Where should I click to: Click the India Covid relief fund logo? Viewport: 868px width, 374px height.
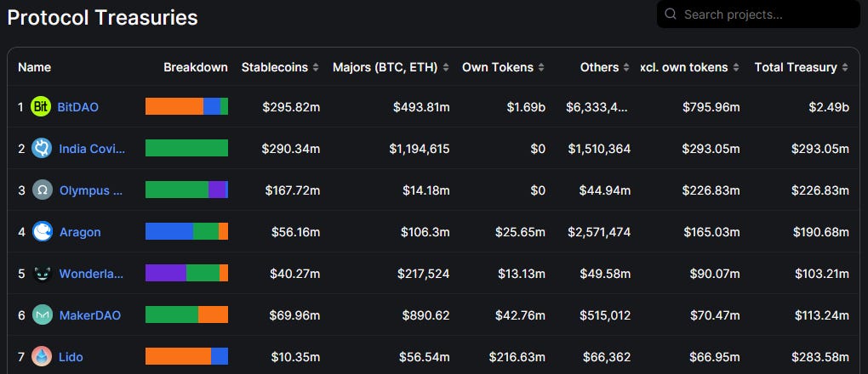pos(42,148)
